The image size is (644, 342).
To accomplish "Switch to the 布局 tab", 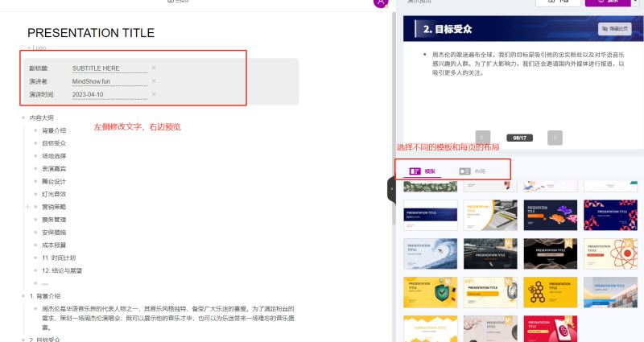I will (473, 171).
